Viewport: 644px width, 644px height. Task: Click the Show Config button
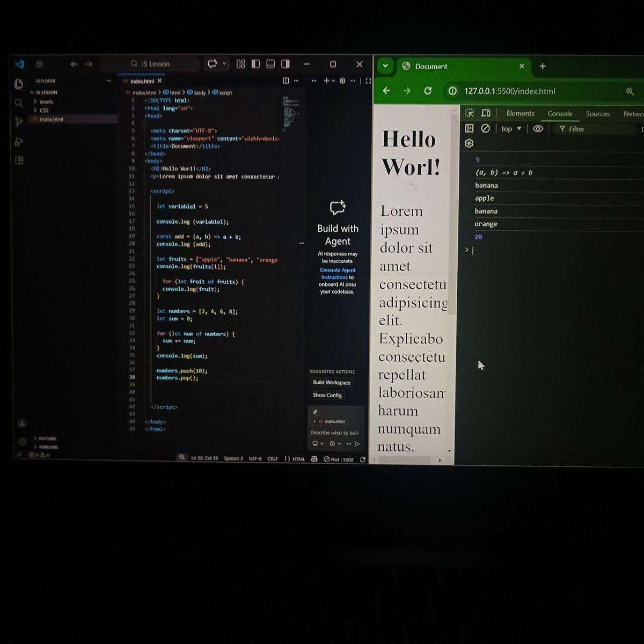[327, 395]
